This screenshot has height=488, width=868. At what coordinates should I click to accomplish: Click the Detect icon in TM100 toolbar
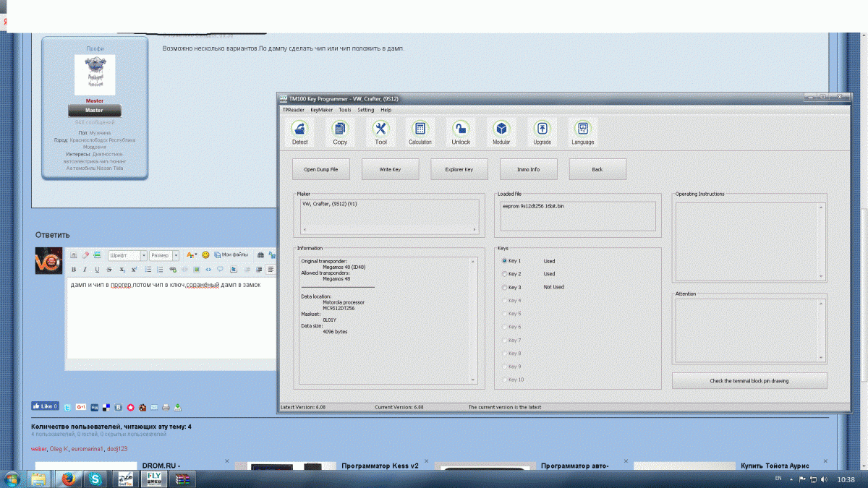point(300,133)
